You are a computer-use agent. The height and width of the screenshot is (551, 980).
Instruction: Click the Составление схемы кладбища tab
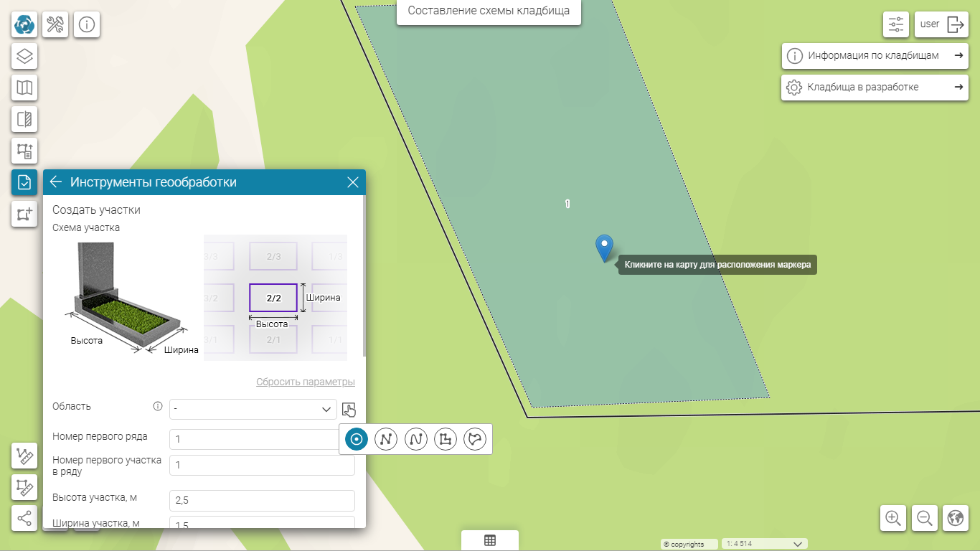489,11
